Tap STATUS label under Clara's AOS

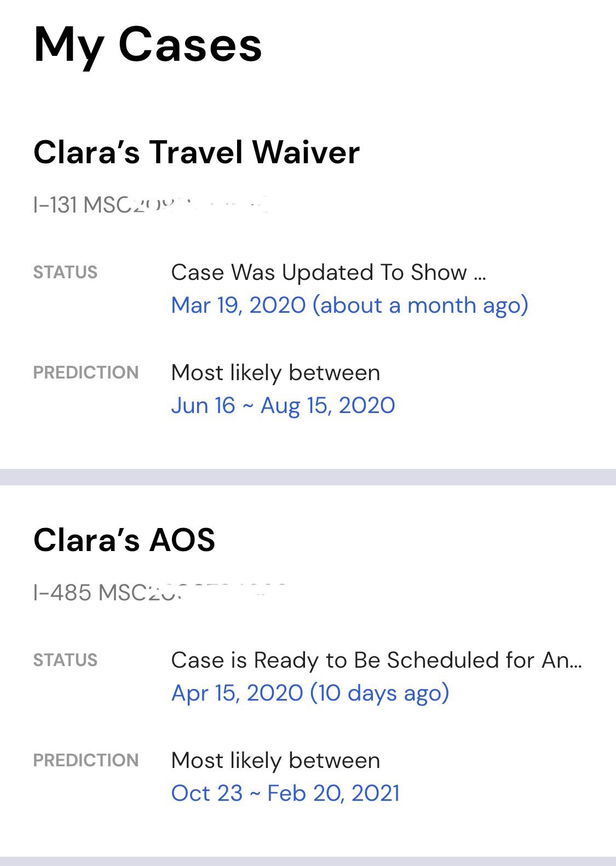[65, 660]
